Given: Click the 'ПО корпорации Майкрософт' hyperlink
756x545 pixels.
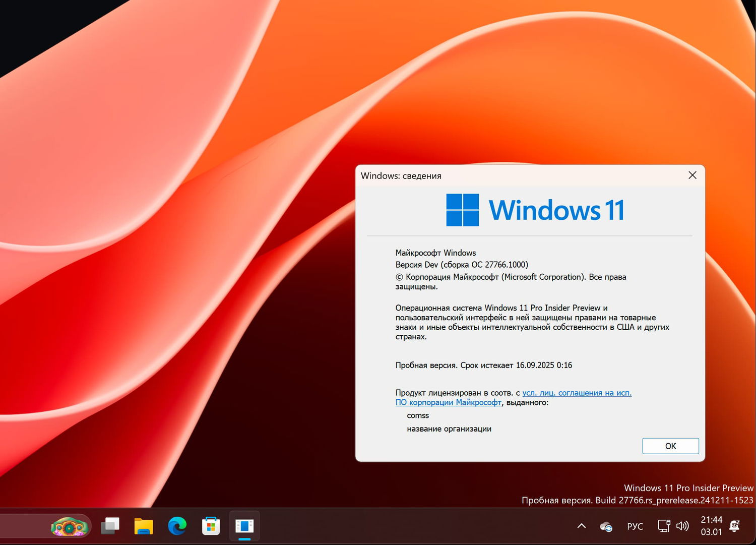Looking at the screenshot, I should click(448, 402).
